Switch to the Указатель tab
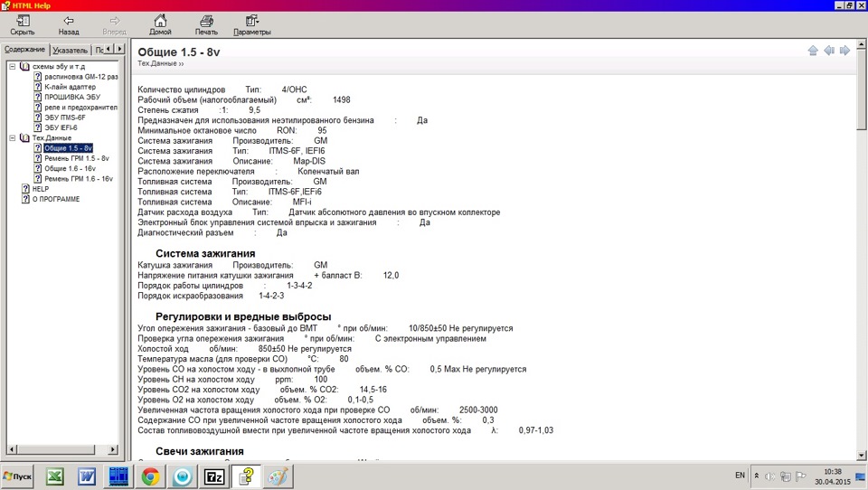The image size is (868, 490). click(x=70, y=51)
